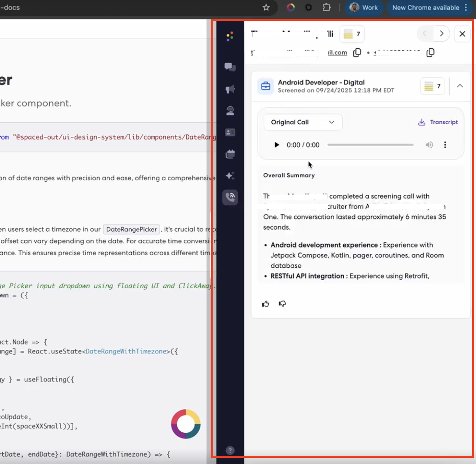Copy the candidate email address

pyautogui.click(x=357, y=52)
